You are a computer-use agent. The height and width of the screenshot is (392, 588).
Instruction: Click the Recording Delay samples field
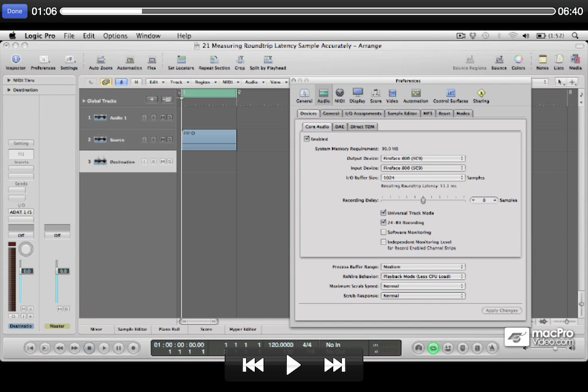(x=484, y=200)
